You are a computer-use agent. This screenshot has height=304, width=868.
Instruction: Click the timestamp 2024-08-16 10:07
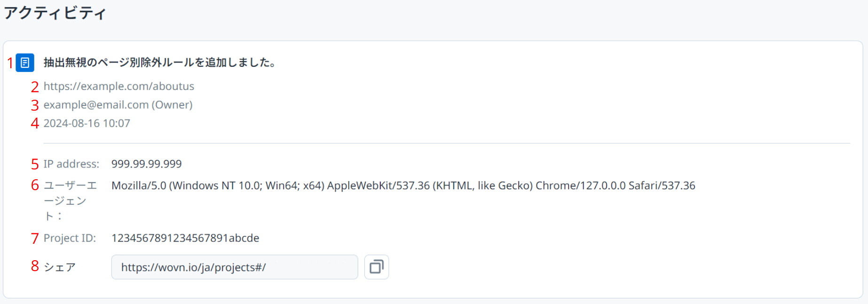click(87, 123)
